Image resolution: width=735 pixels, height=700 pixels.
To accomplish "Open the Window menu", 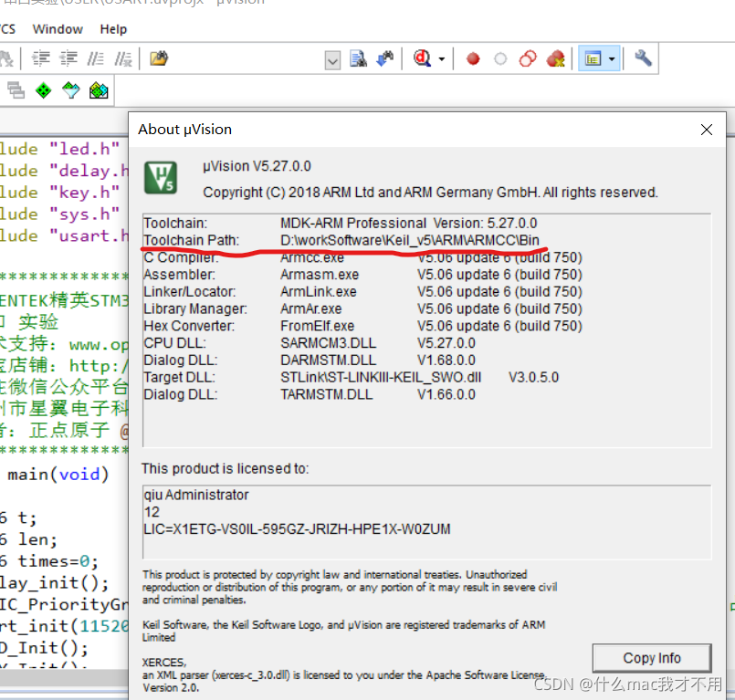I will click(58, 29).
